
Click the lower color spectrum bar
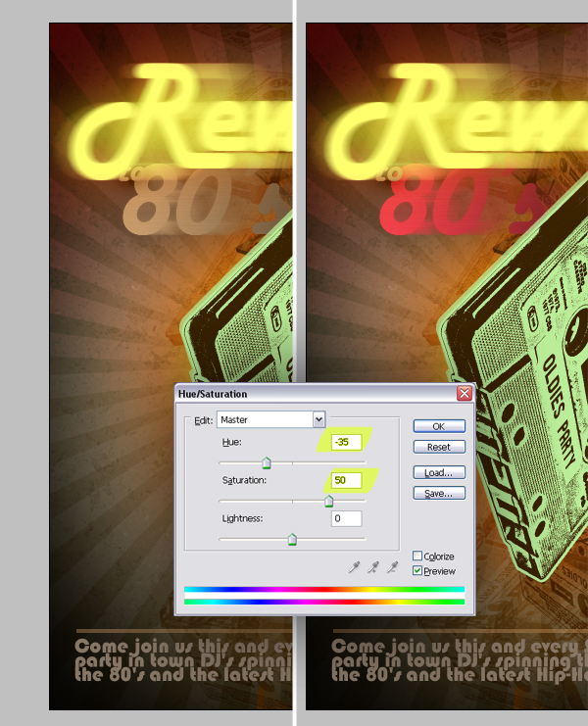coord(323,602)
